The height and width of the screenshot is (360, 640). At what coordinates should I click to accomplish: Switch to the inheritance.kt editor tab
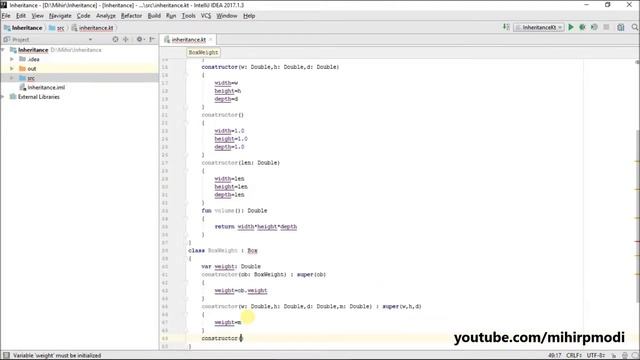coord(188,40)
